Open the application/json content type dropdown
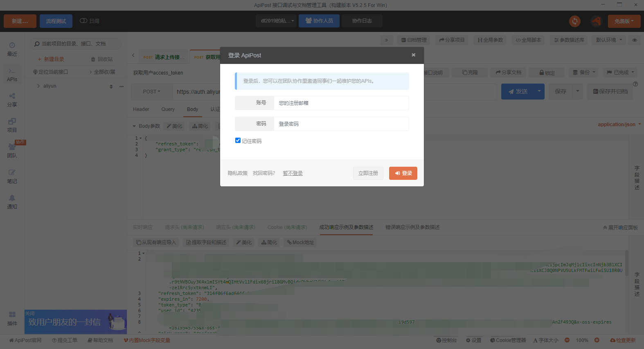The height and width of the screenshot is (349, 644). click(x=619, y=125)
